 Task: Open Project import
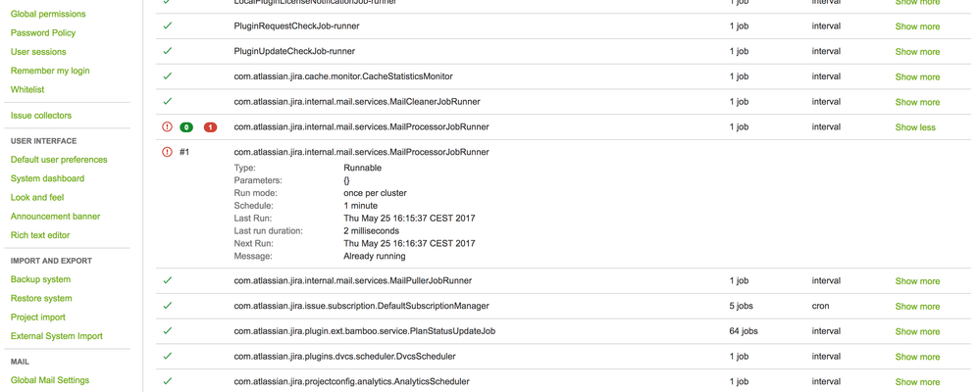[x=38, y=318]
